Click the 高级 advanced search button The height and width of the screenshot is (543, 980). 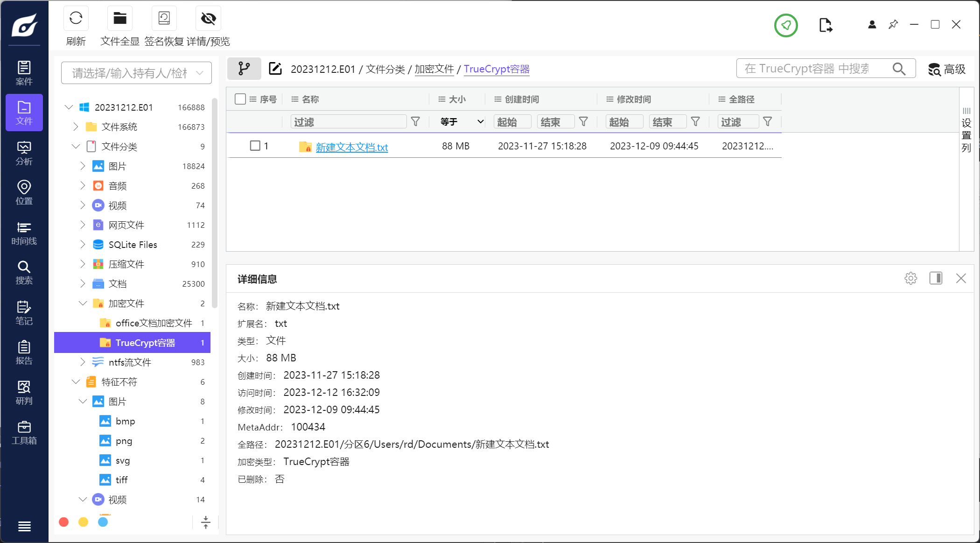point(947,69)
